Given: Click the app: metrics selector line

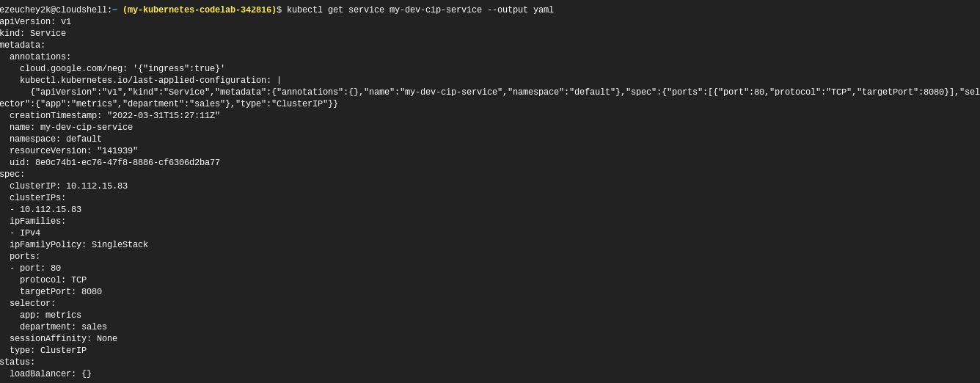Looking at the screenshot, I should tap(51, 315).
